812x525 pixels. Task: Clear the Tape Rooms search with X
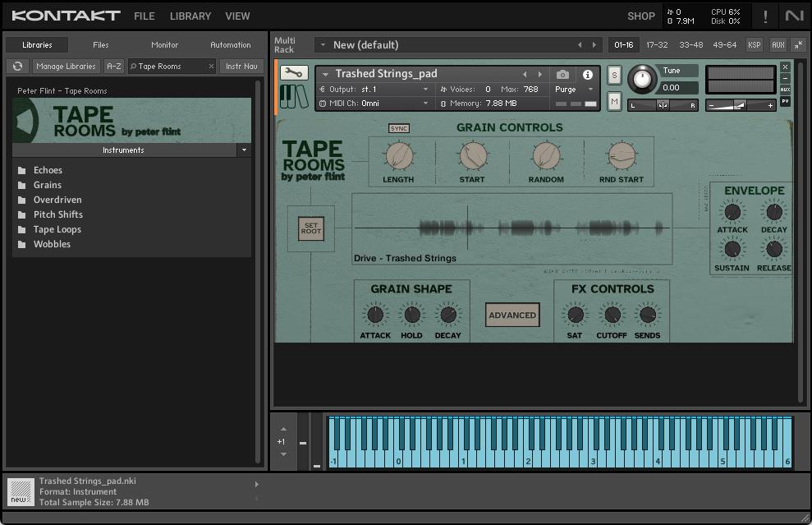click(211, 67)
